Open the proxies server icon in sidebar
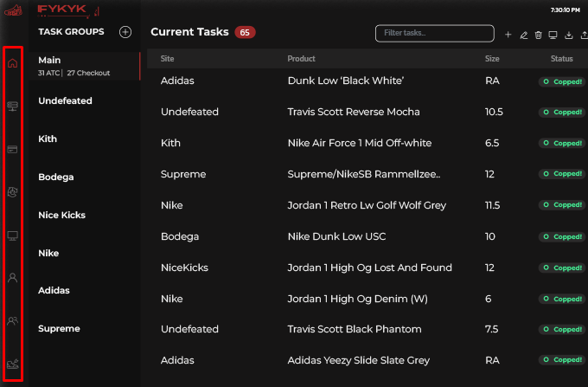The width and height of the screenshot is (588, 387). 12,106
